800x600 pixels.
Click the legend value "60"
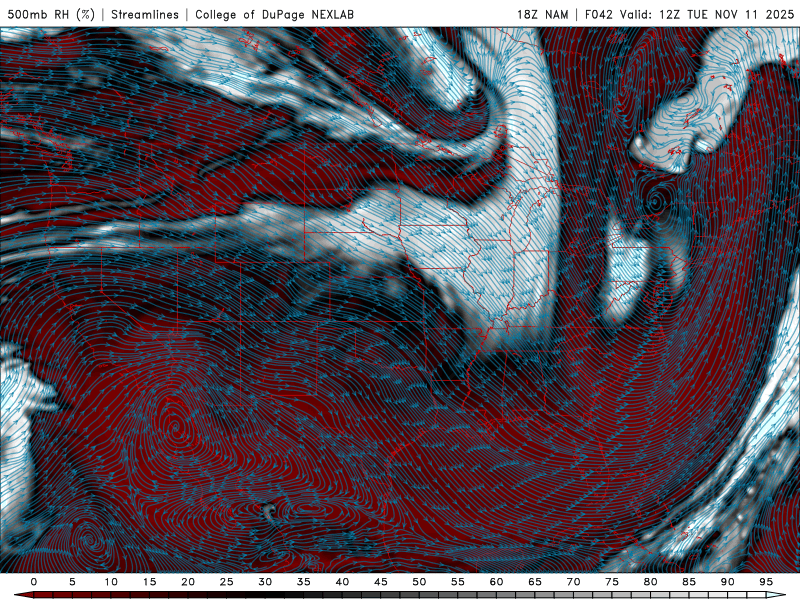pos(496,582)
